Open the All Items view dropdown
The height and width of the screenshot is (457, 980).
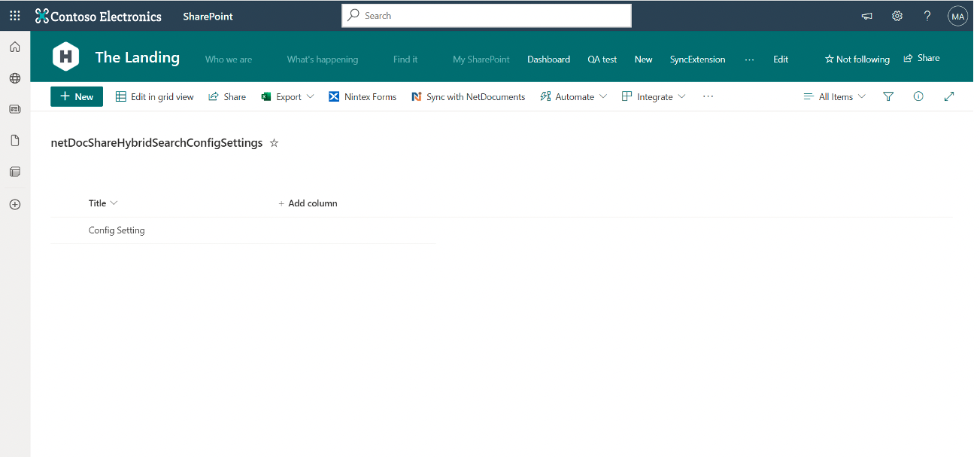[835, 96]
